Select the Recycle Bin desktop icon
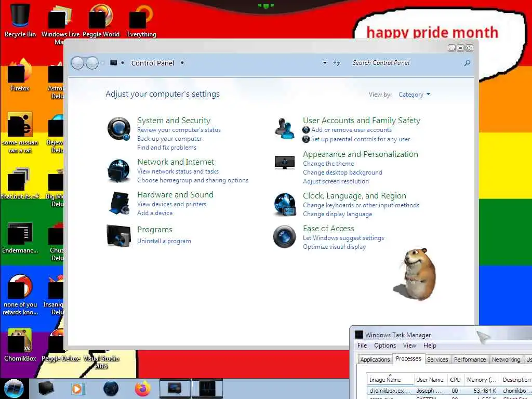This screenshot has width=532, height=399. [20, 20]
